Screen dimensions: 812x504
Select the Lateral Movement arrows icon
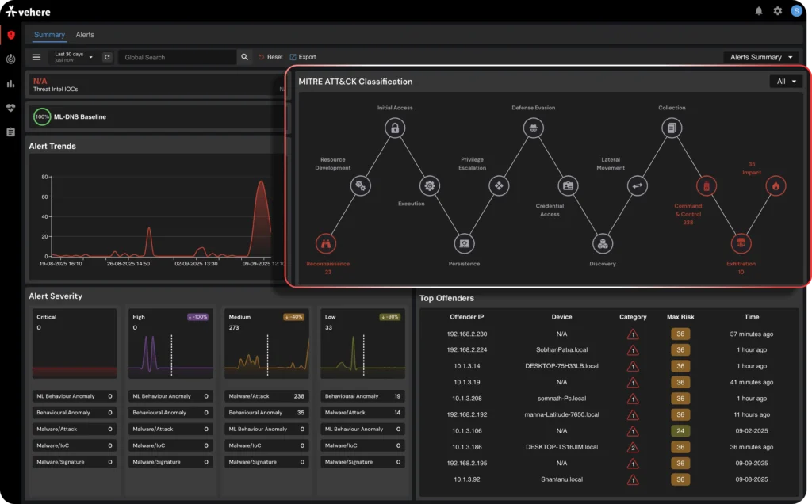637,185
